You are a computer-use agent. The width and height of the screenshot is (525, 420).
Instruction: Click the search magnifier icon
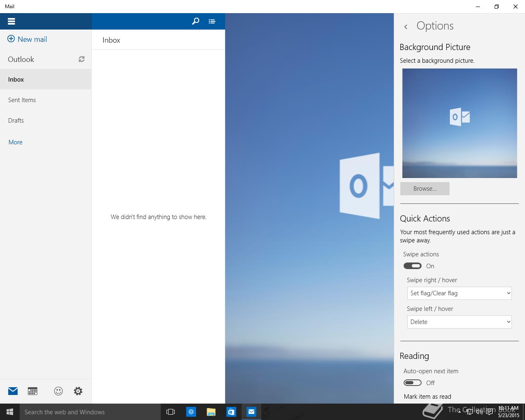click(196, 21)
